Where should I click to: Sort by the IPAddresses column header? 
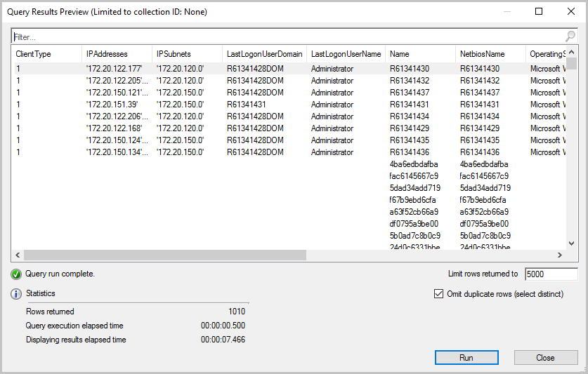(x=107, y=54)
